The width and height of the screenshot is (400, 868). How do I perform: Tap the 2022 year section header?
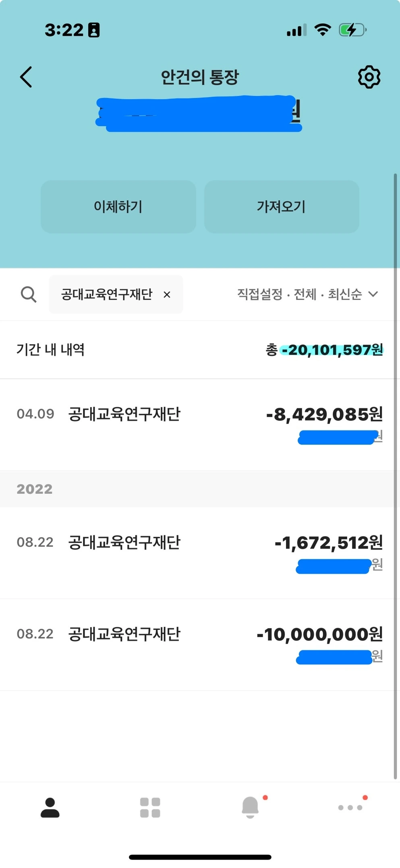point(35,489)
